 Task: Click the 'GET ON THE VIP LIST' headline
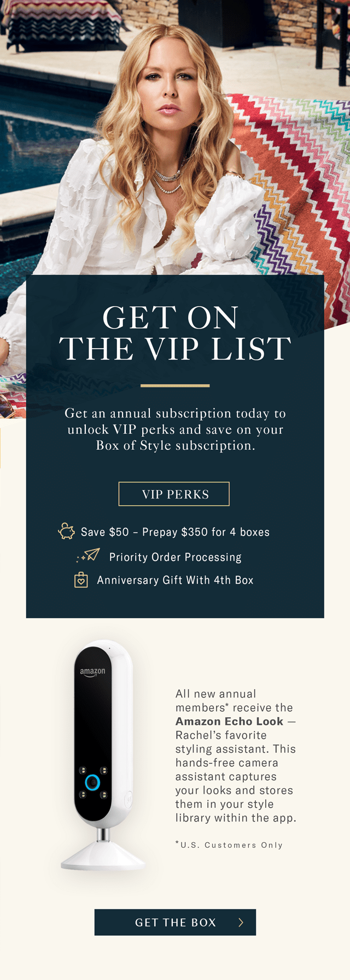[x=175, y=333]
